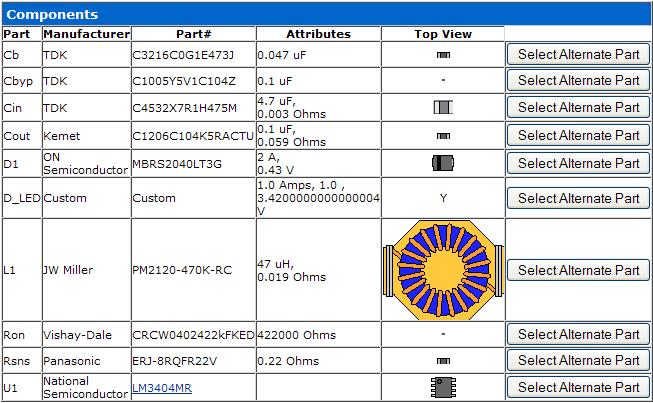Click part number C1206C104K5RACTU

point(193,136)
